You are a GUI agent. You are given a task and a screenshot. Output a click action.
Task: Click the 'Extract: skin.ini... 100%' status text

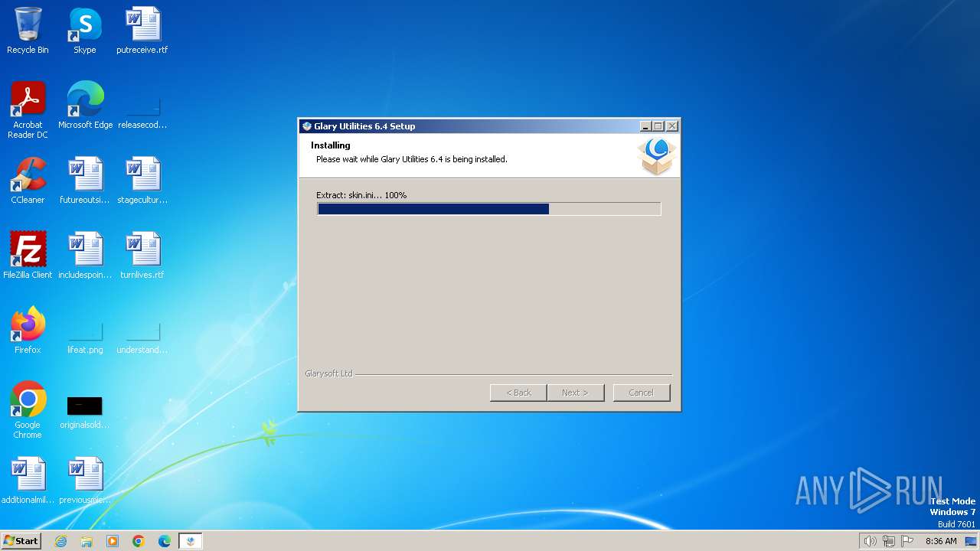coord(361,195)
